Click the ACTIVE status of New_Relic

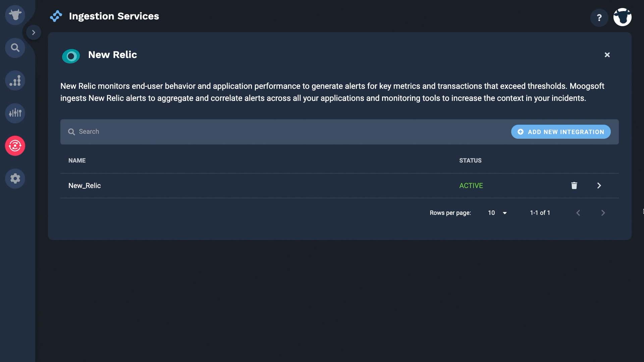click(x=471, y=186)
